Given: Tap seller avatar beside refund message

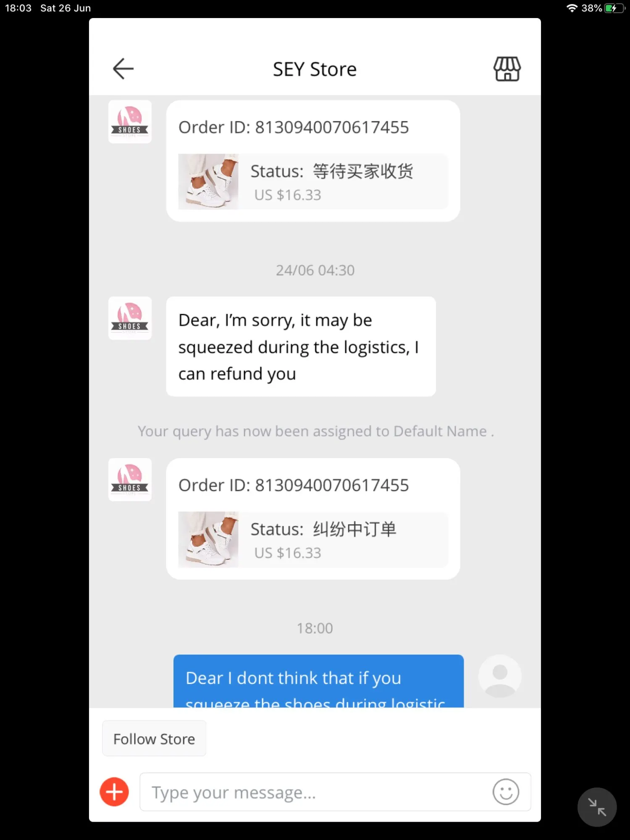Looking at the screenshot, I should click(130, 318).
